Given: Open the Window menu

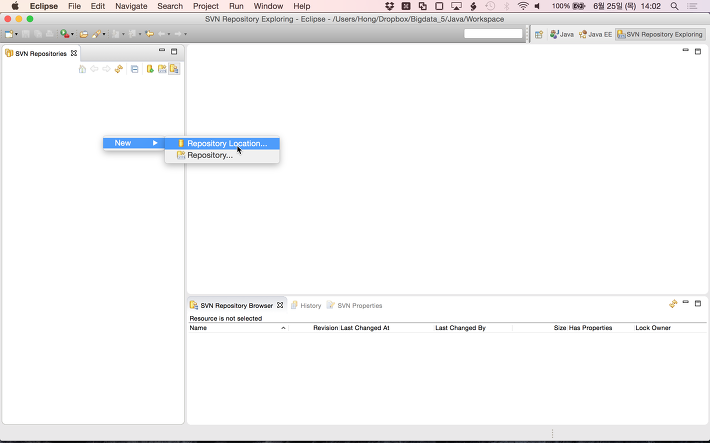Looking at the screenshot, I should 269,6.
